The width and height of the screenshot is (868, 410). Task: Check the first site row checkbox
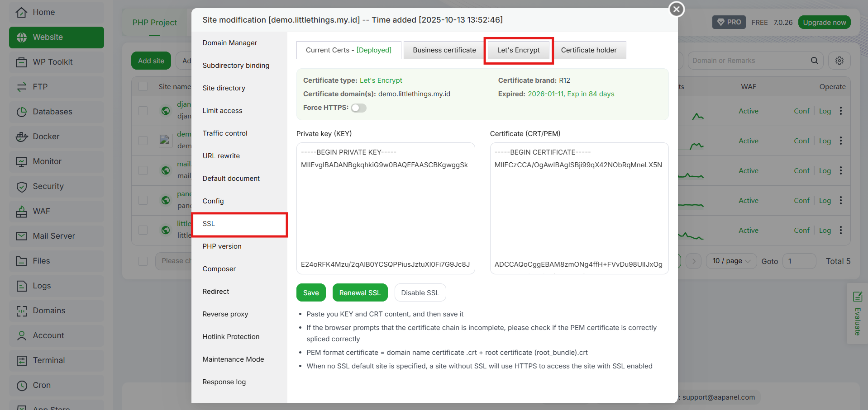(143, 111)
